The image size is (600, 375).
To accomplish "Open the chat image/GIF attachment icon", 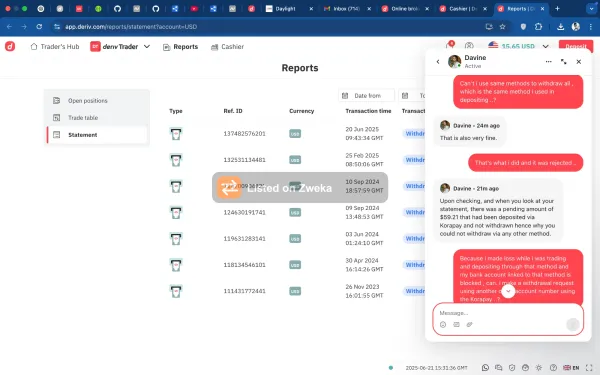I will click(x=456, y=324).
